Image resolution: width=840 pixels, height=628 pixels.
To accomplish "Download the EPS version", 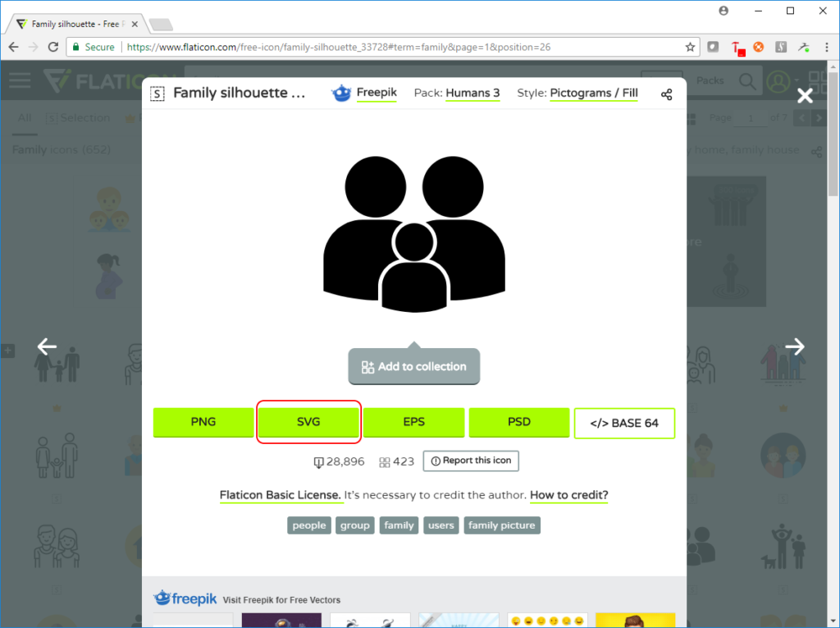I will [413, 422].
